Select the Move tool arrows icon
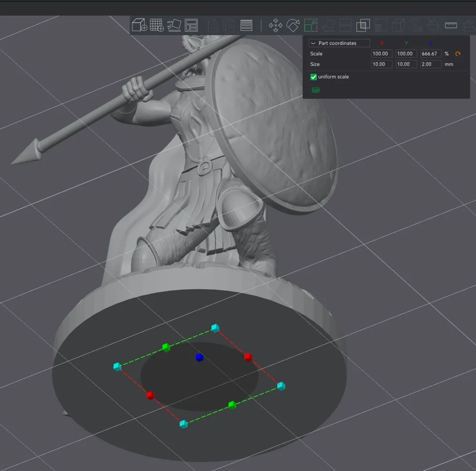The width and height of the screenshot is (476, 471). 275,26
